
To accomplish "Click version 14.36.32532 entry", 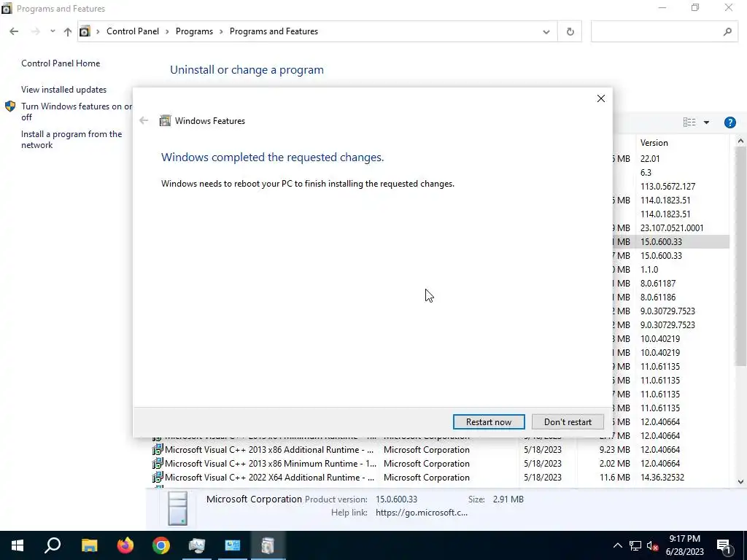I will coord(662,477).
